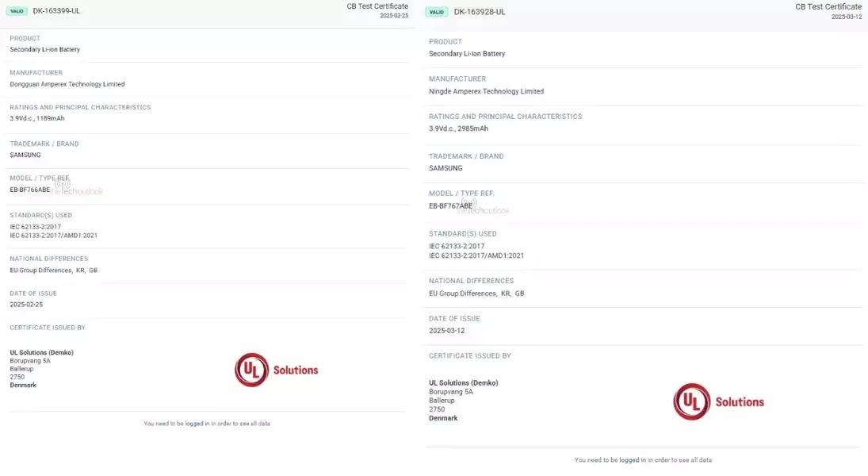This screenshot has height=476, width=868.
Task: Click 'IEC 62133-2:2017' standard on DK-163399-UL certificate
Action: tap(36, 227)
